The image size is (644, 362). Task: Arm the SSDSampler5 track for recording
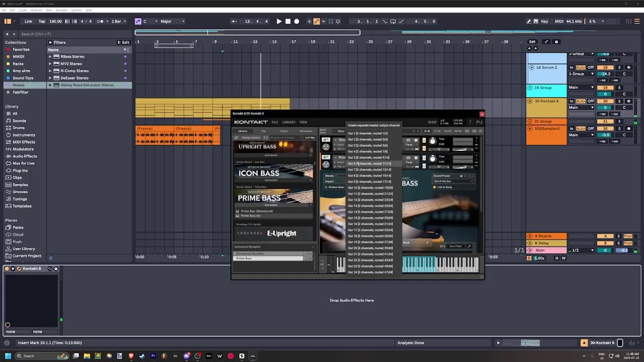click(628, 128)
